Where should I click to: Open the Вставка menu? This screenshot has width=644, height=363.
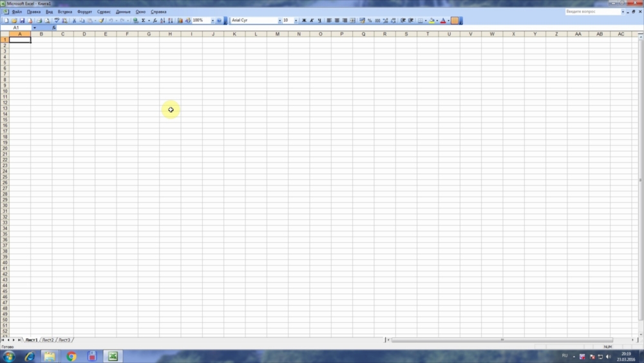click(x=65, y=12)
